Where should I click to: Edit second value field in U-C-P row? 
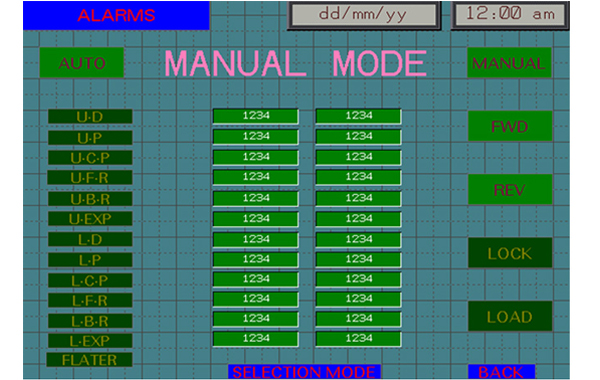[358, 157]
